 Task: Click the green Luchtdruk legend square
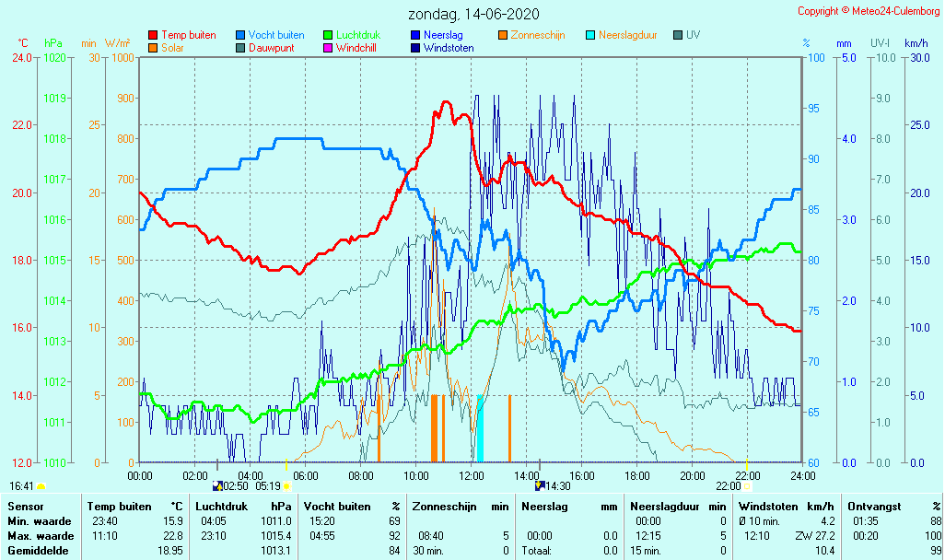pyautogui.click(x=328, y=35)
